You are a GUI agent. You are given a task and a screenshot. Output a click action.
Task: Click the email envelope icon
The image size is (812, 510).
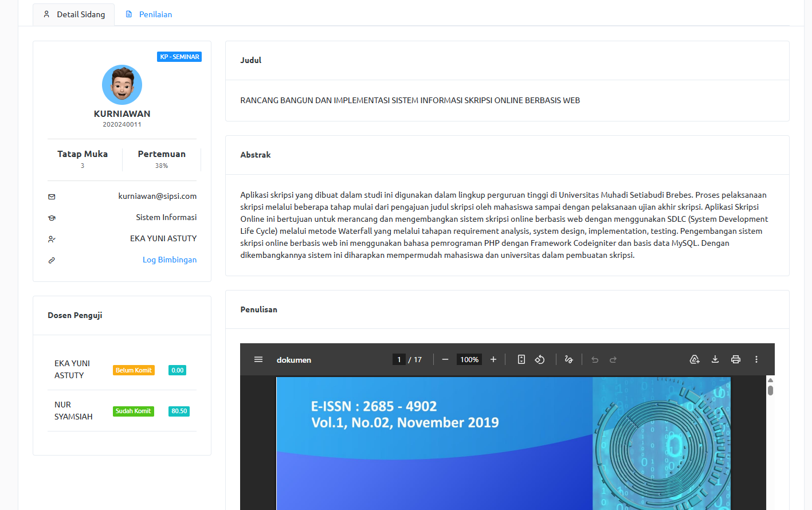[52, 197]
